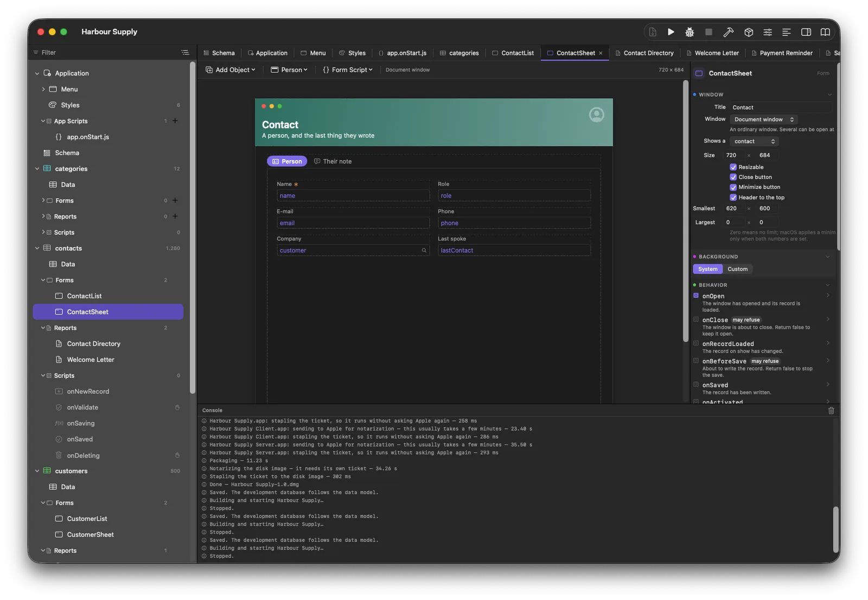
Task: Open the app.onStart.js tab
Action: [x=402, y=53]
